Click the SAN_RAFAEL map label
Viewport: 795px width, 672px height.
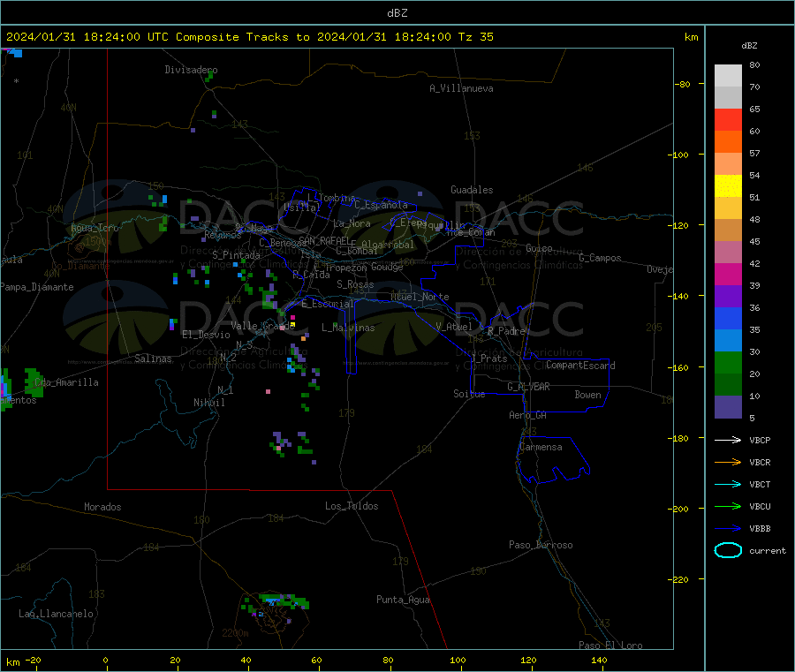point(324,240)
